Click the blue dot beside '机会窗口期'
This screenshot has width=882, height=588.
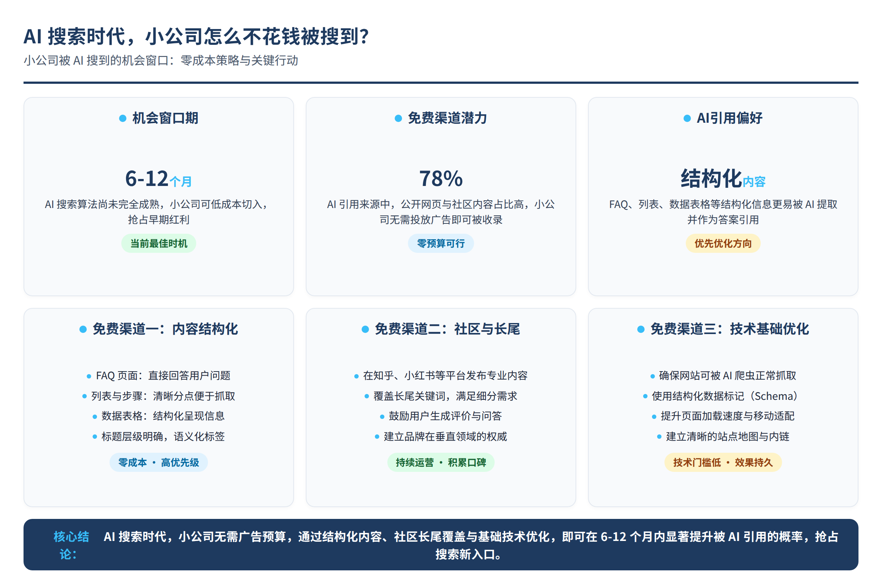(x=123, y=118)
